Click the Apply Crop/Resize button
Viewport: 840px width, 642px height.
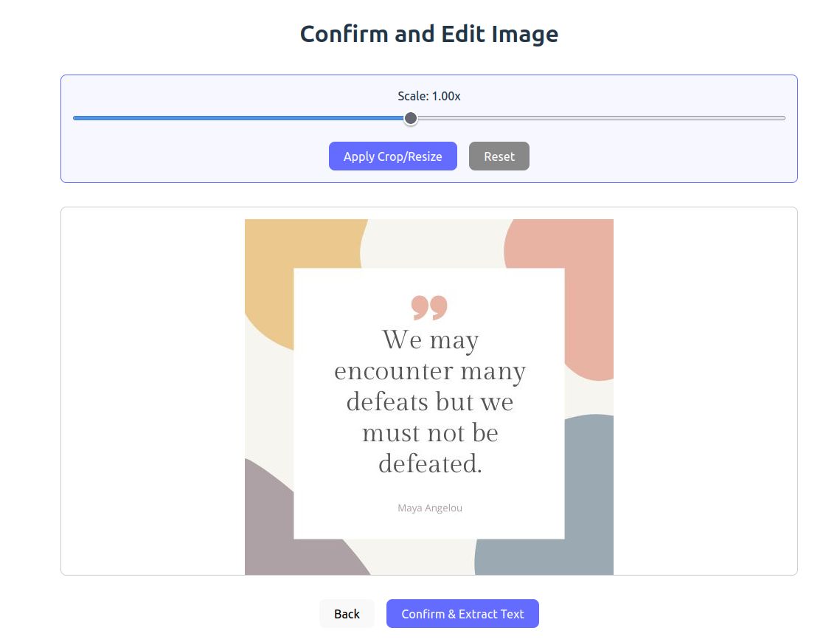(392, 156)
